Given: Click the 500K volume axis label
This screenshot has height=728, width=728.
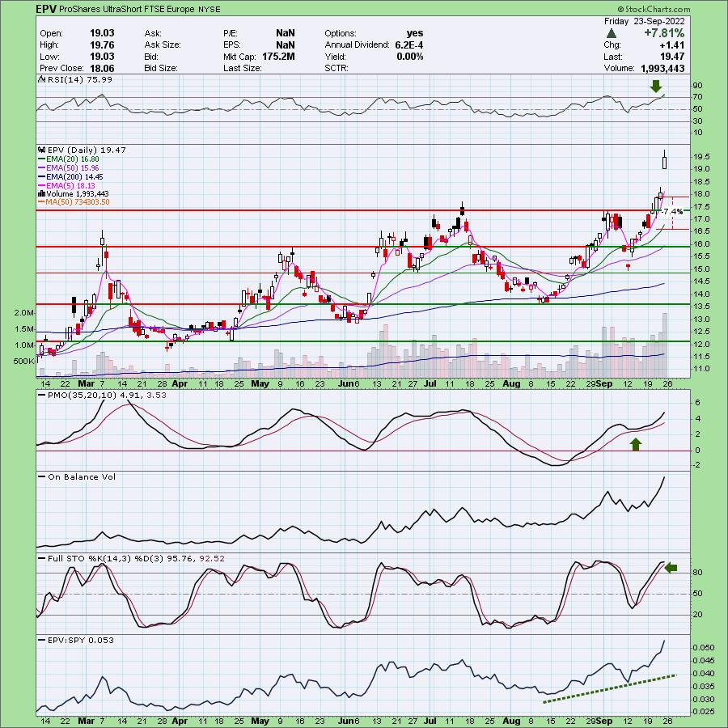Looking at the screenshot, I should click(24, 361).
